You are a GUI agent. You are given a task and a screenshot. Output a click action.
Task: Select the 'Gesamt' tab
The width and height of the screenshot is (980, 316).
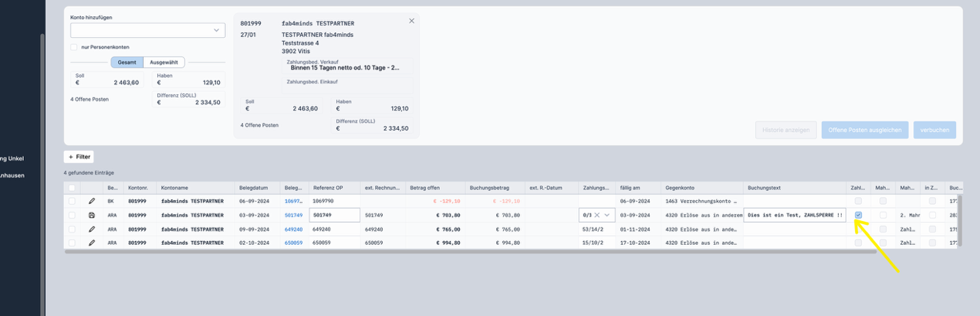click(127, 63)
